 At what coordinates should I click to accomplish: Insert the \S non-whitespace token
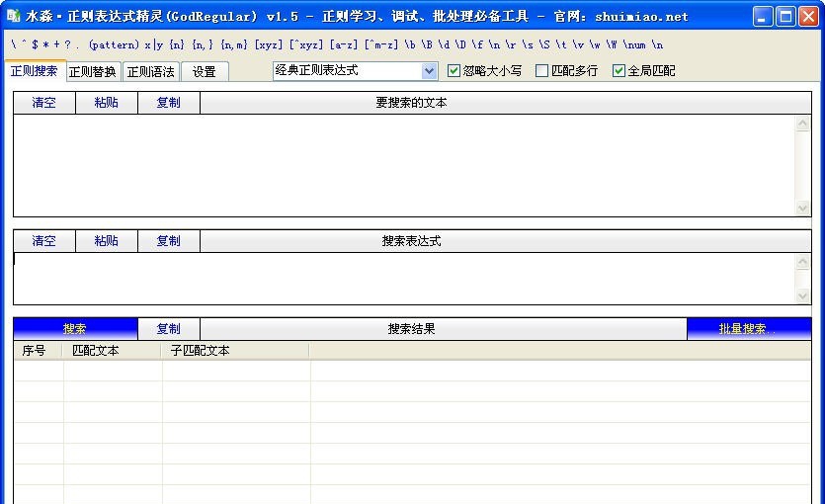point(544,44)
